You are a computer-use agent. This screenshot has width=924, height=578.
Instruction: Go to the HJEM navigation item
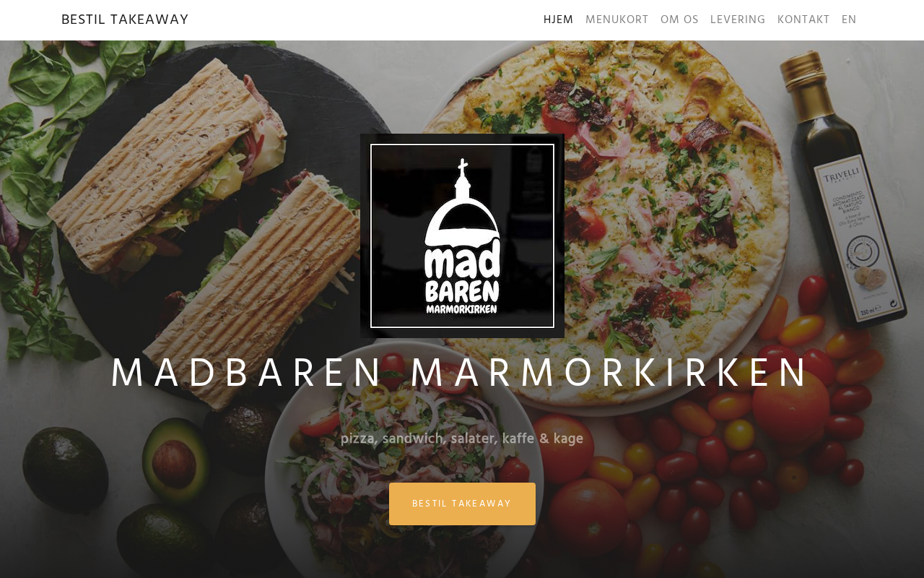[558, 20]
